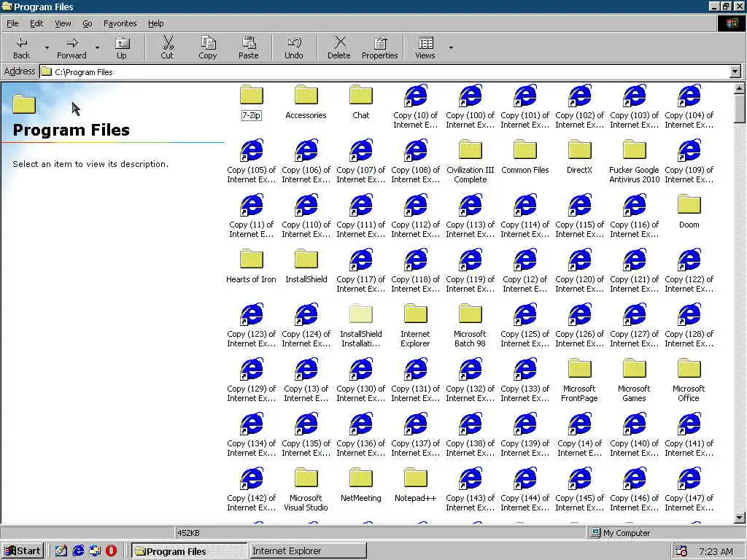This screenshot has height=560, width=747.
Task: Click the Paste toolbar icon
Action: pos(248,47)
